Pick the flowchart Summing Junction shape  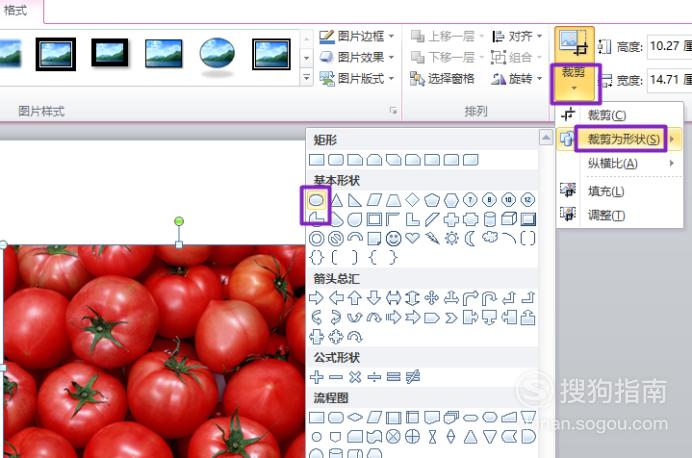[x=393, y=437]
